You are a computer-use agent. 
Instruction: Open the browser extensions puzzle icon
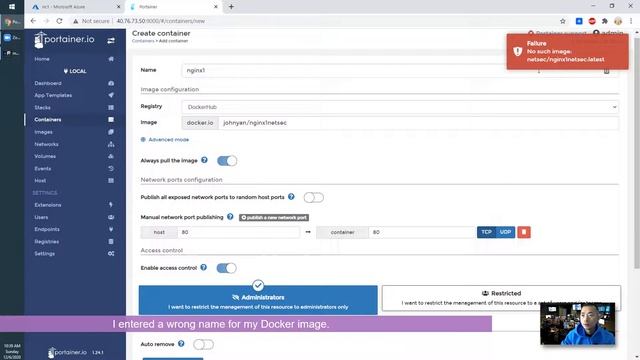tap(605, 21)
